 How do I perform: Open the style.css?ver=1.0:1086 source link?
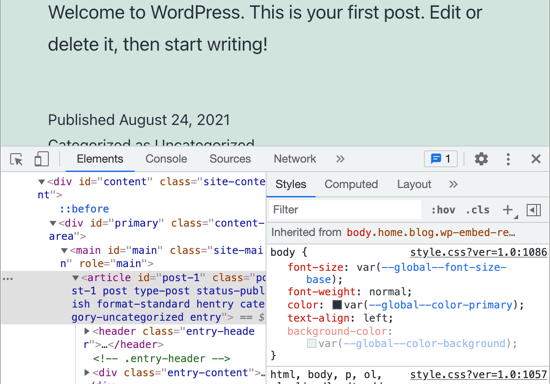[478, 252]
